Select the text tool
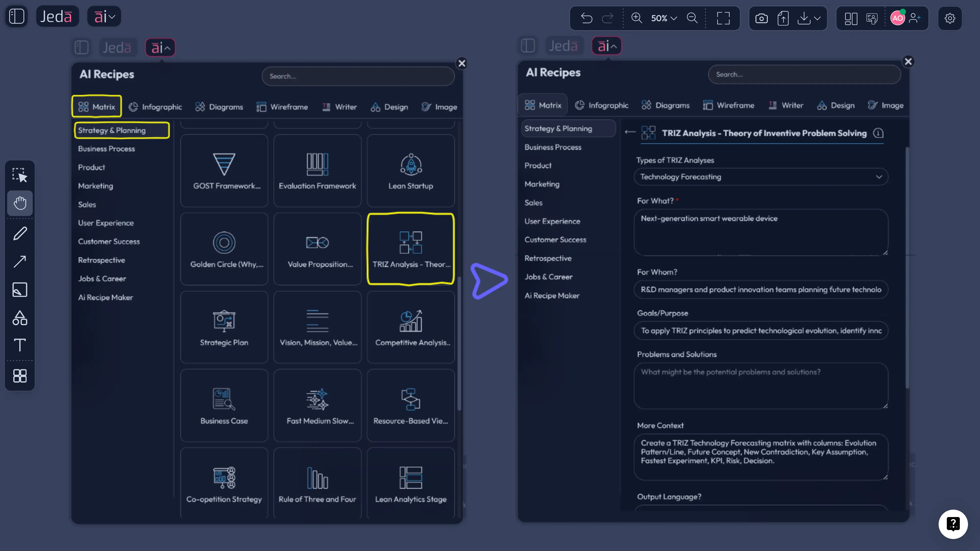980x551 pixels. [20, 345]
